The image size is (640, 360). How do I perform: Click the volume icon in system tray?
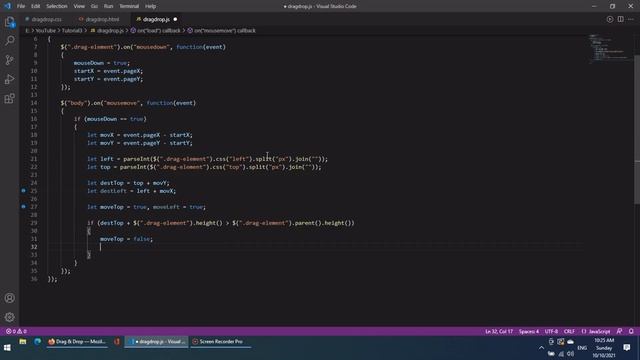[x=570, y=354]
